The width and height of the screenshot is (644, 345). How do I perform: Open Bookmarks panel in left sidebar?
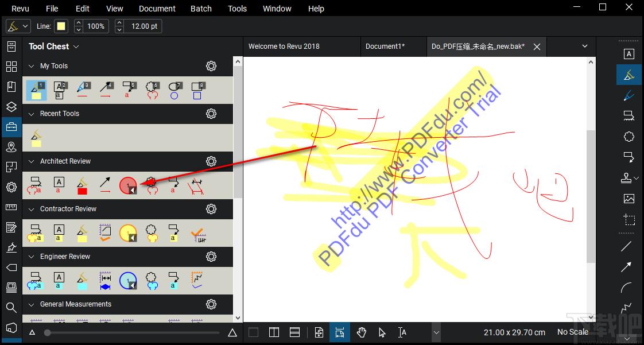click(11, 87)
